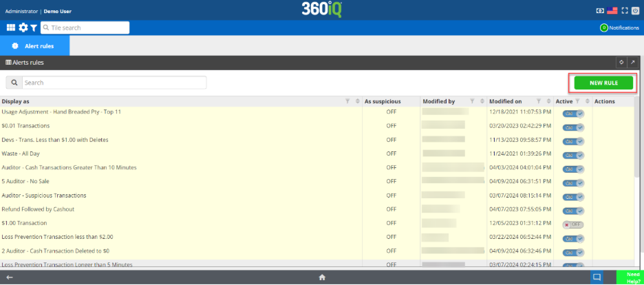Open the tile grid menu icon

pyautogui.click(x=11, y=28)
